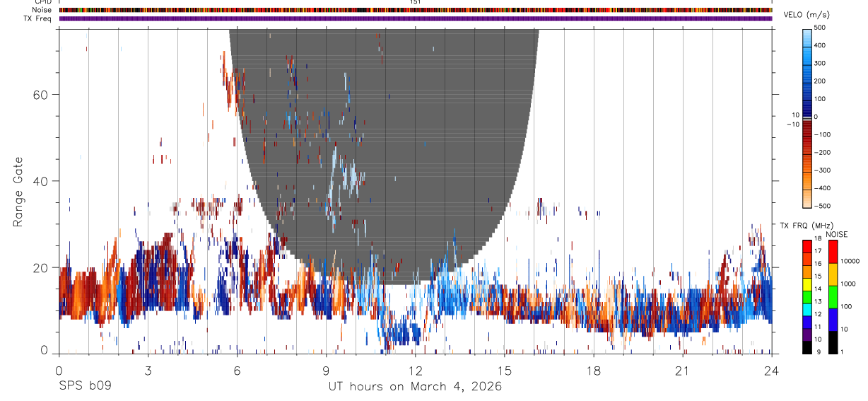Click the velocity scale value '200'
This screenshot has width=868, height=401.
[820, 81]
